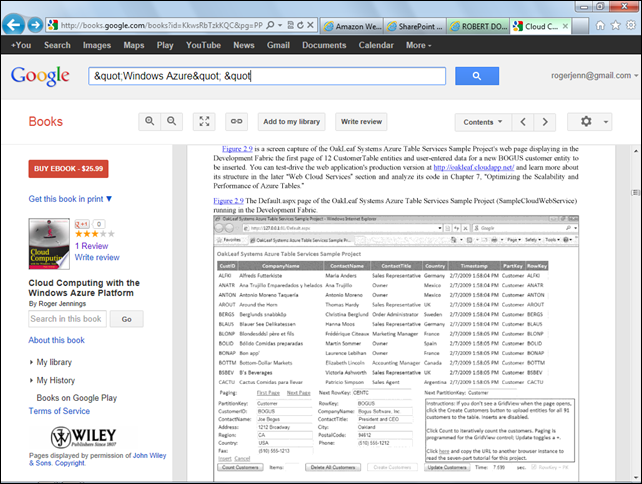This screenshot has height=484, width=642.
Task: Expand My History
Action: (x=52, y=380)
